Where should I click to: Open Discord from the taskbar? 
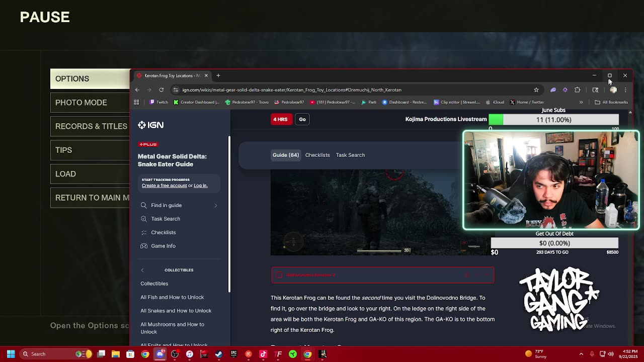tap(160, 354)
